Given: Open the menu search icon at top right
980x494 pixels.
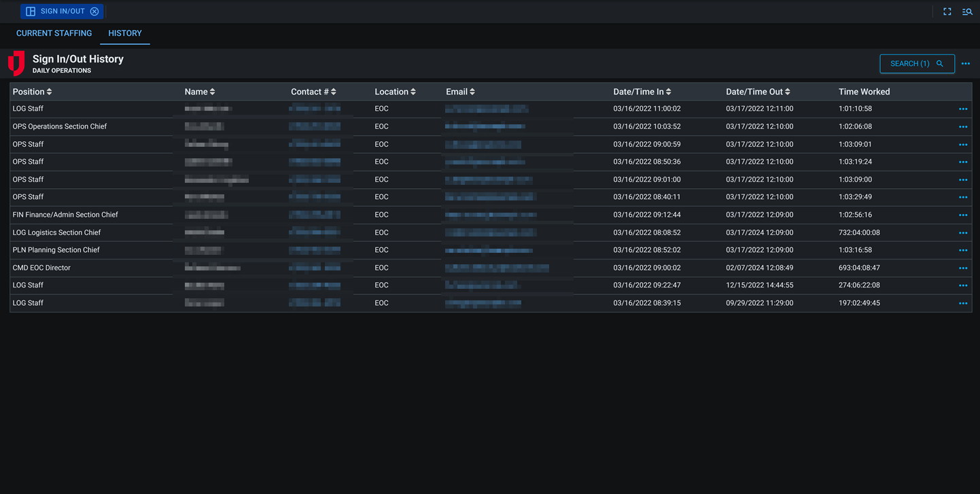Looking at the screenshot, I should 966,12.
